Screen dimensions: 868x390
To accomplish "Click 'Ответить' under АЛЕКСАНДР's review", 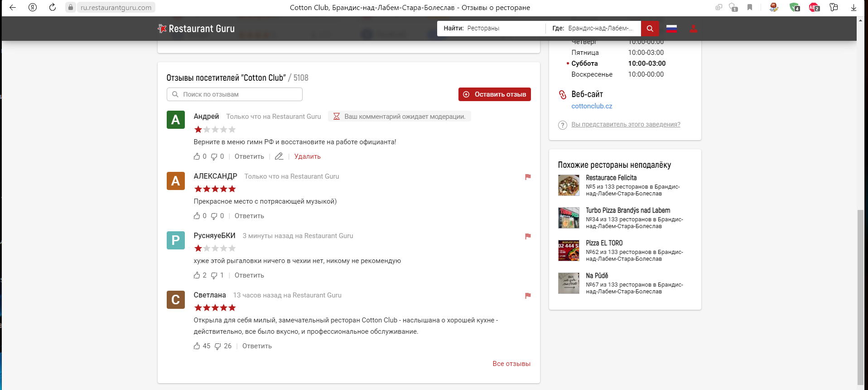I will [249, 216].
